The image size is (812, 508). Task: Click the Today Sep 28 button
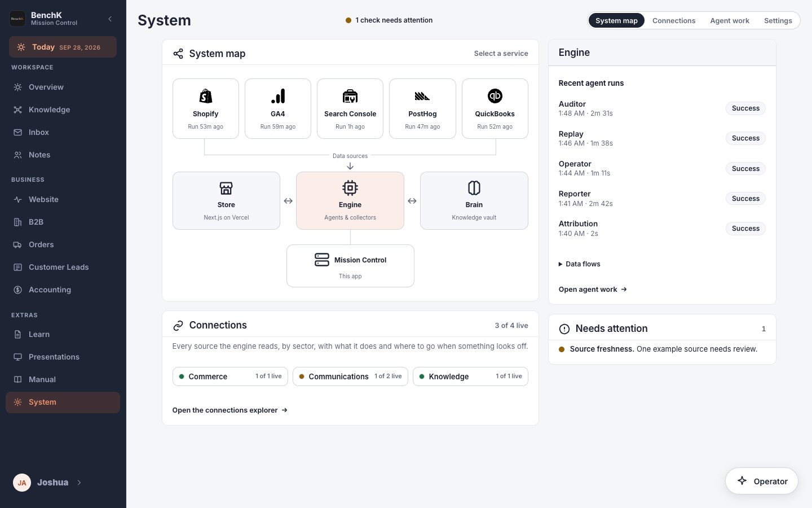(x=63, y=47)
